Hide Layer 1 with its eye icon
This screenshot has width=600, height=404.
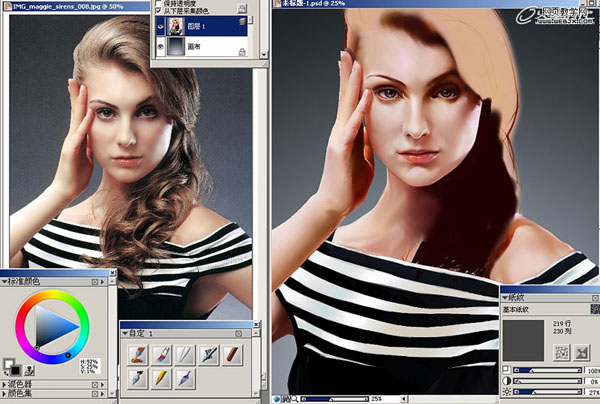pos(160,26)
